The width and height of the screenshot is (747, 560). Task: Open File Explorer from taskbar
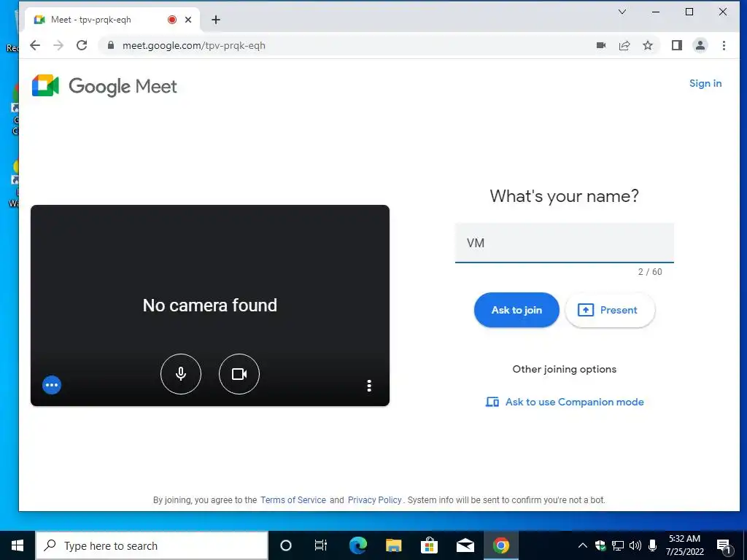393,545
